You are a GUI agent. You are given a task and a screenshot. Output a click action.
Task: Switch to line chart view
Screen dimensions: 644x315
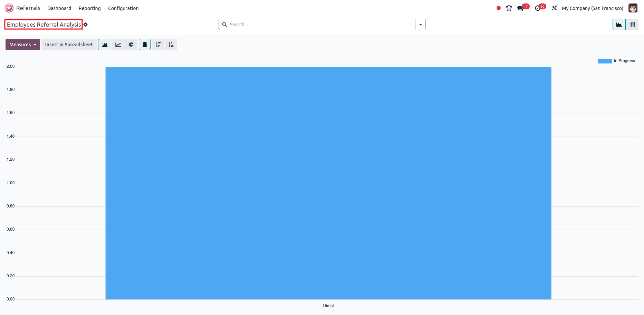coord(118,45)
